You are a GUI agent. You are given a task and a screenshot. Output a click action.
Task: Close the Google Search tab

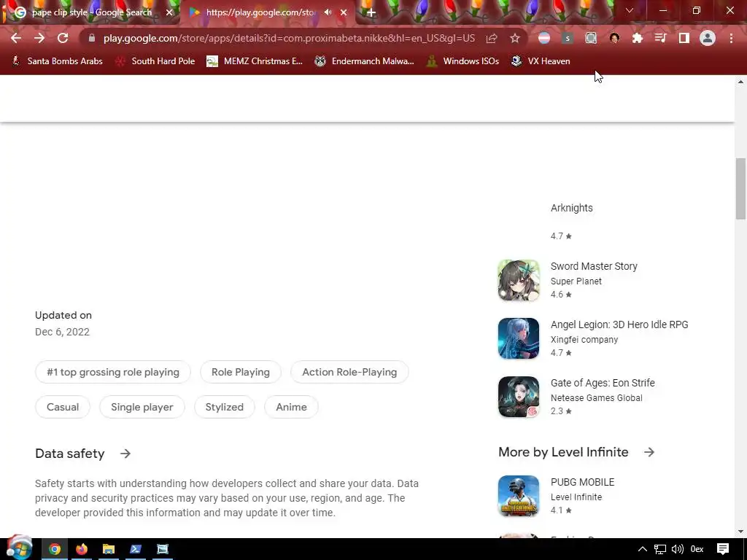point(169,12)
